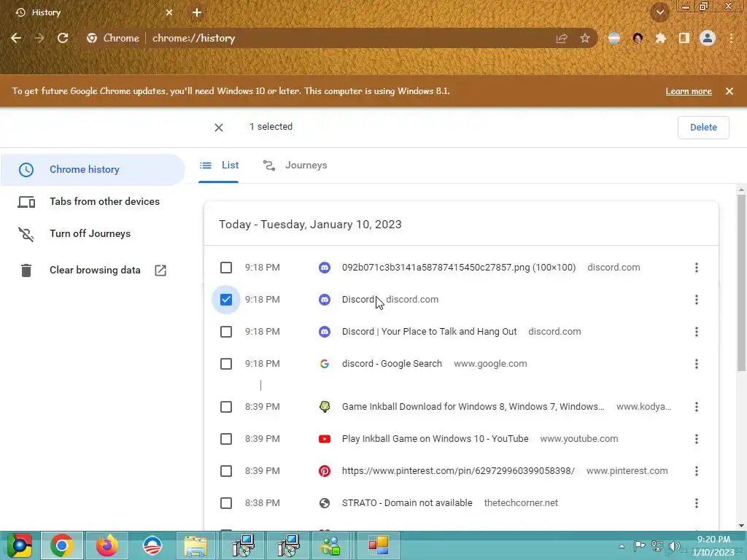
Task: Open the 'Discord | Your Place to Talk' history link
Action: (429, 332)
